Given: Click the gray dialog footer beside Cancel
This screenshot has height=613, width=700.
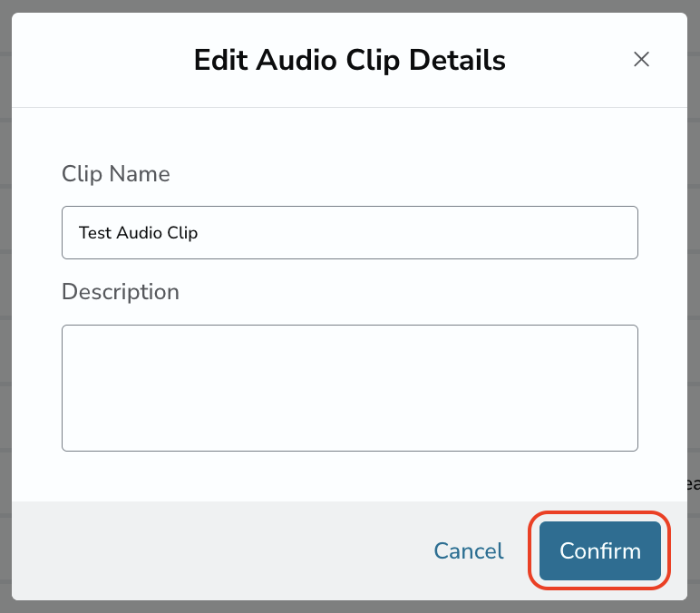Looking at the screenshot, I should tap(223, 550).
